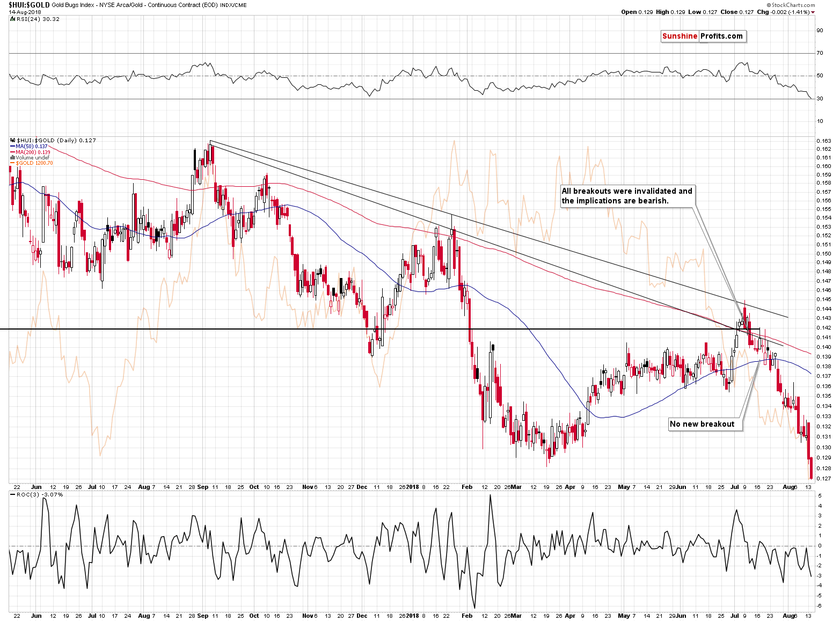The width and height of the screenshot is (840, 621).
Task: Click the 'MA(50) 0.137' legend text
Action: (32, 147)
